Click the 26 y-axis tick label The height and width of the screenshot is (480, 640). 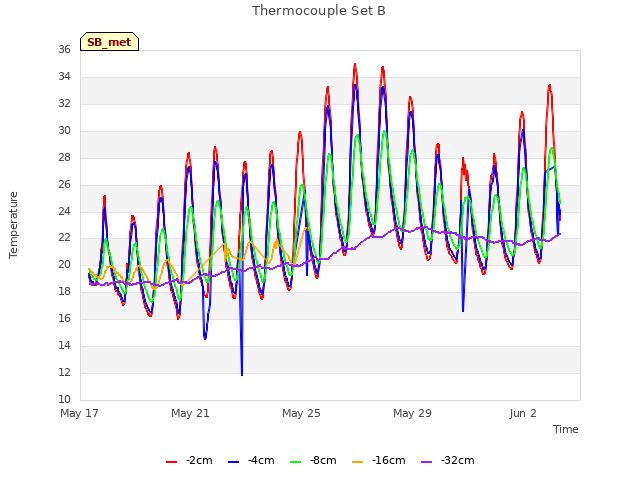(64, 184)
